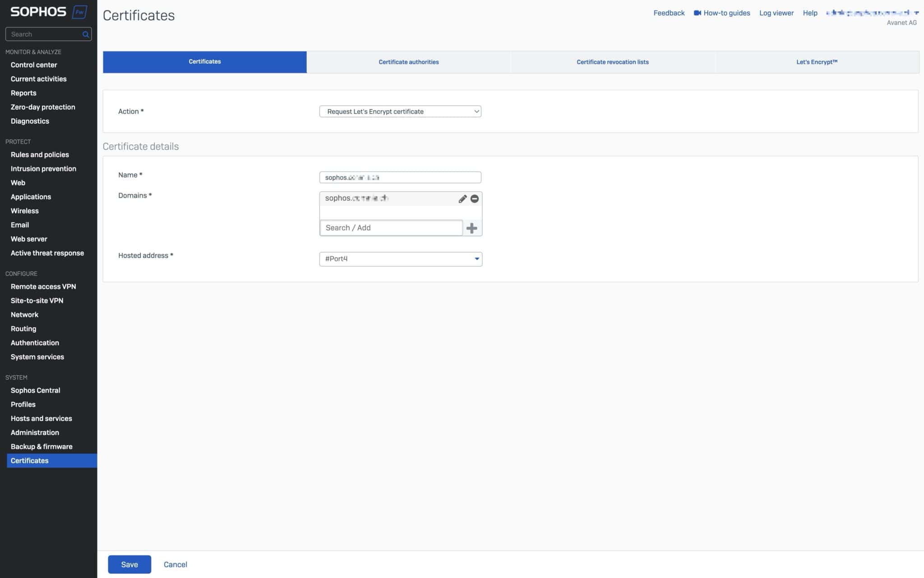Image resolution: width=924 pixels, height=578 pixels.
Task: Click the search magnifier icon in sidebar
Action: [x=85, y=34]
